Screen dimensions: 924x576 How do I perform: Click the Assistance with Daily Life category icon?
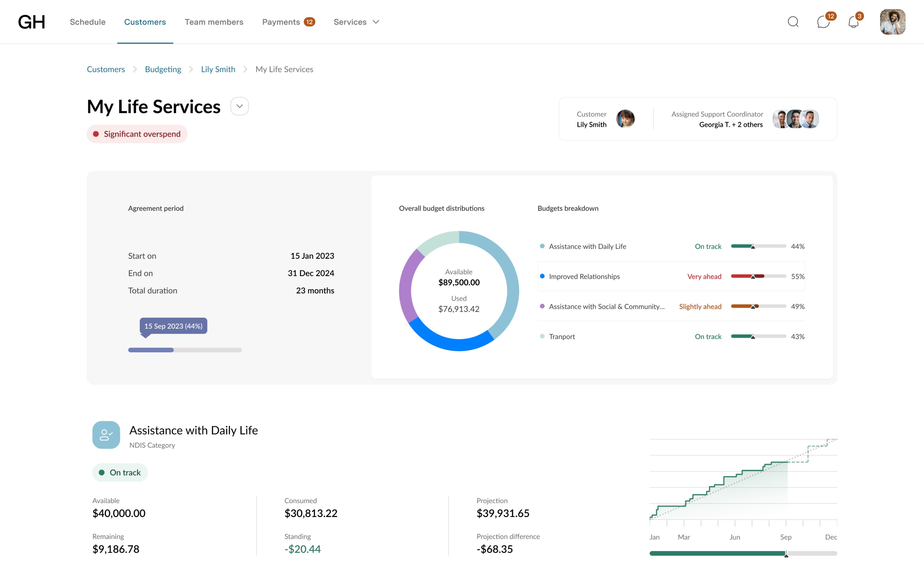pyautogui.click(x=106, y=435)
